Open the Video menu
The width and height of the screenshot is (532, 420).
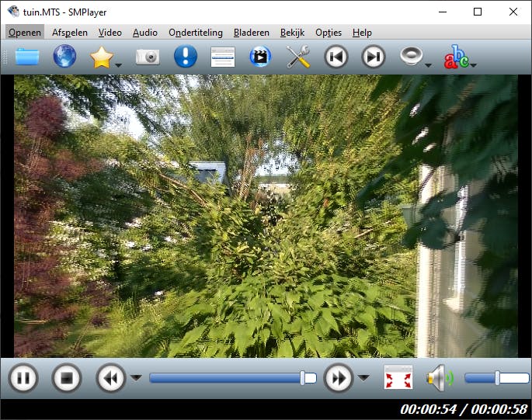(110, 33)
